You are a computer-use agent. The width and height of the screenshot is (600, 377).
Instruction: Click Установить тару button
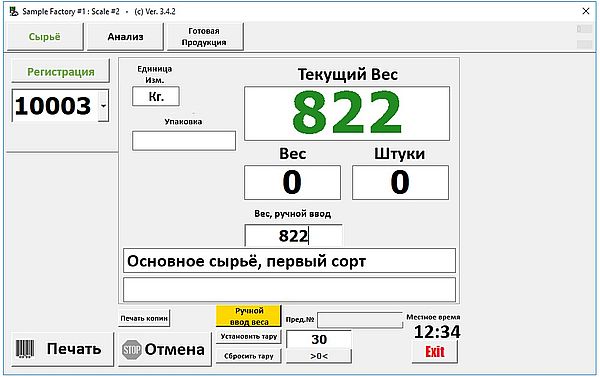[249, 337]
